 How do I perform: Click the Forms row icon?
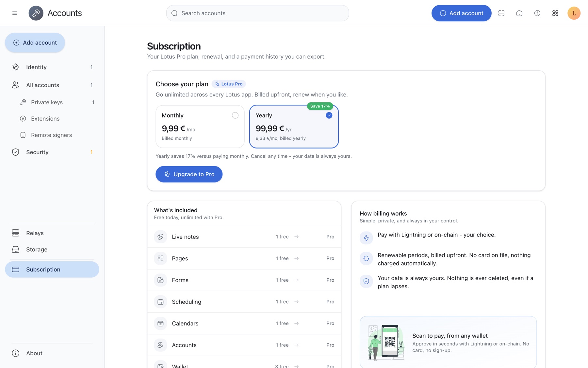(x=160, y=280)
